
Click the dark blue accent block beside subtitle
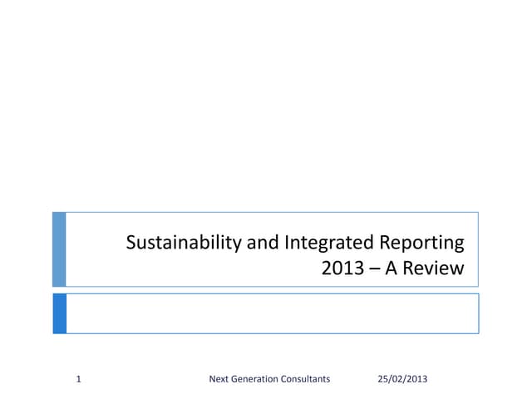59,313
